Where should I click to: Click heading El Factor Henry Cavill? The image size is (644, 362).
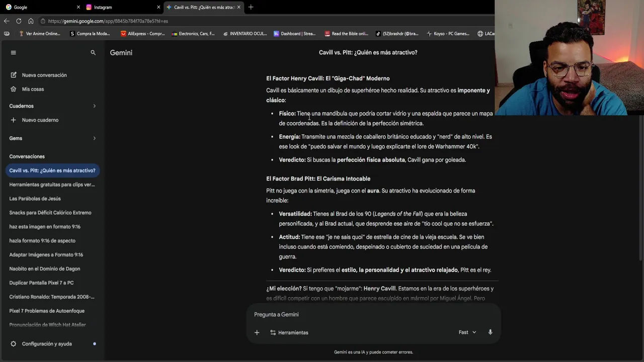[328, 78]
